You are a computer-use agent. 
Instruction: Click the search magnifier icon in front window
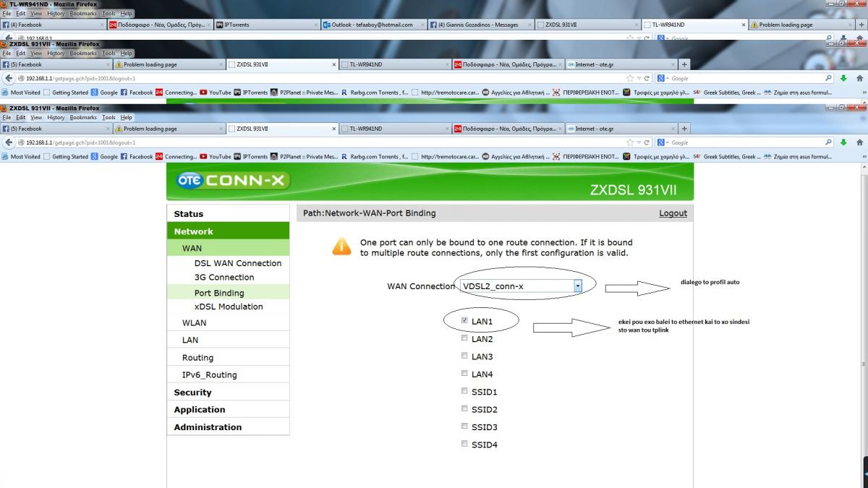[829, 142]
